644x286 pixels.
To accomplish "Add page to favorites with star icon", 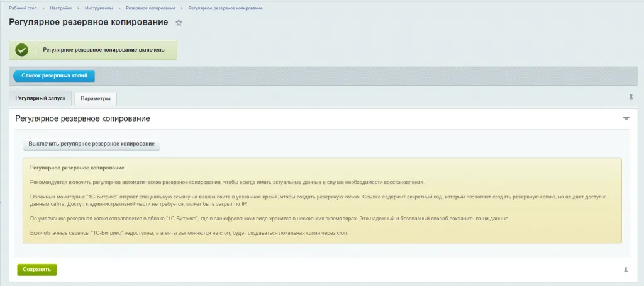I will tap(179, 23).
